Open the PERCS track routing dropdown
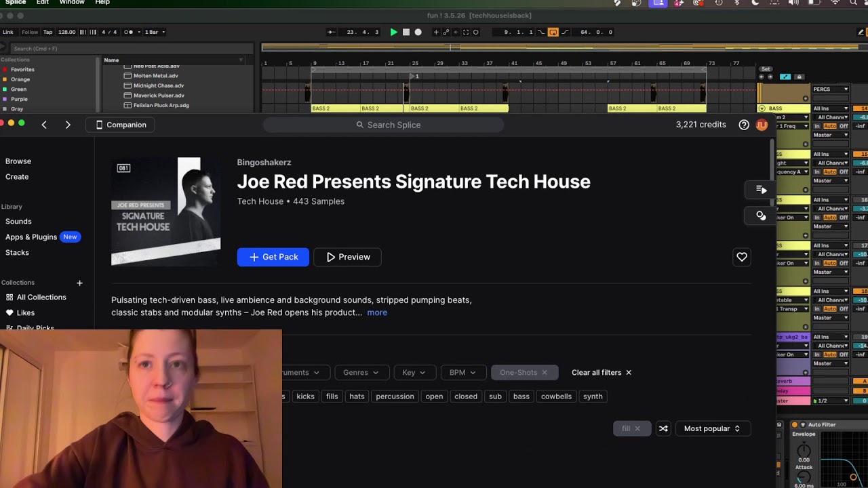The height and width of the screenshot is (488, 868). 831,89
